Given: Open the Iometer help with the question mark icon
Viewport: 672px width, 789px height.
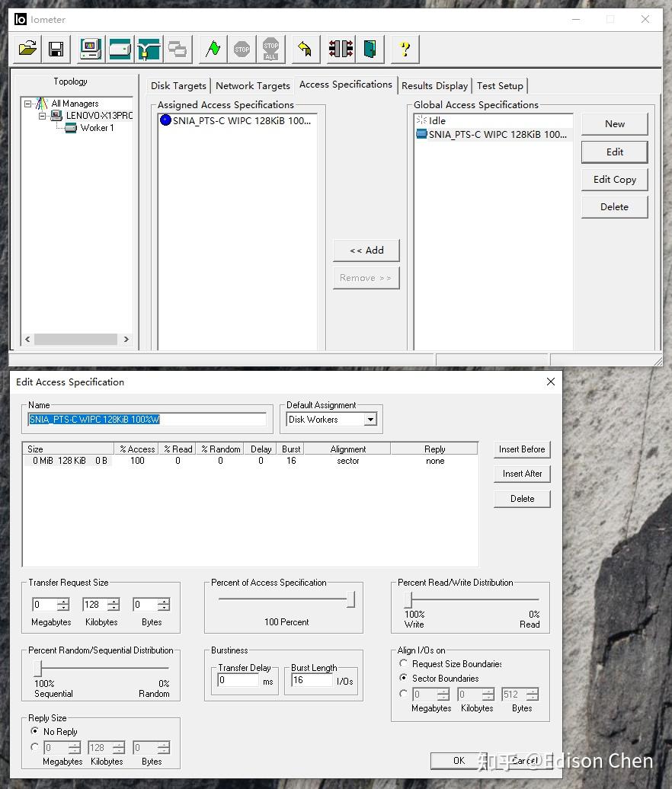Looking at the screenshot, I should tap(405, 49).
